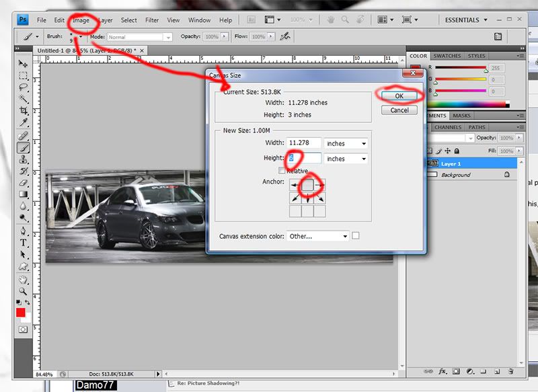Select the Move tool
This screenshot has height=392, width=538.
pyautogui.click(x=23, y=63)
